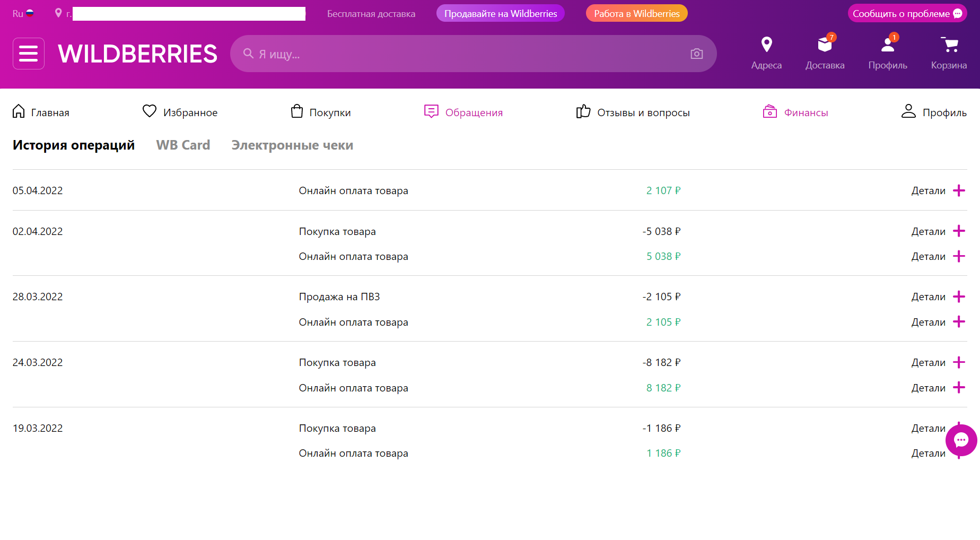This screenshot has height=540, width=980.
Task: Click the amount -8 182 ₽
Action: coord(661,362)
